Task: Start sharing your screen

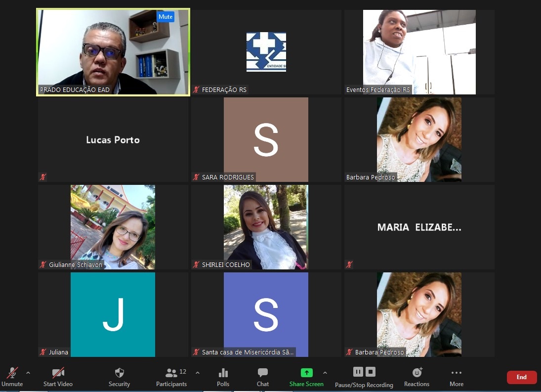Action: coord(306,377)
